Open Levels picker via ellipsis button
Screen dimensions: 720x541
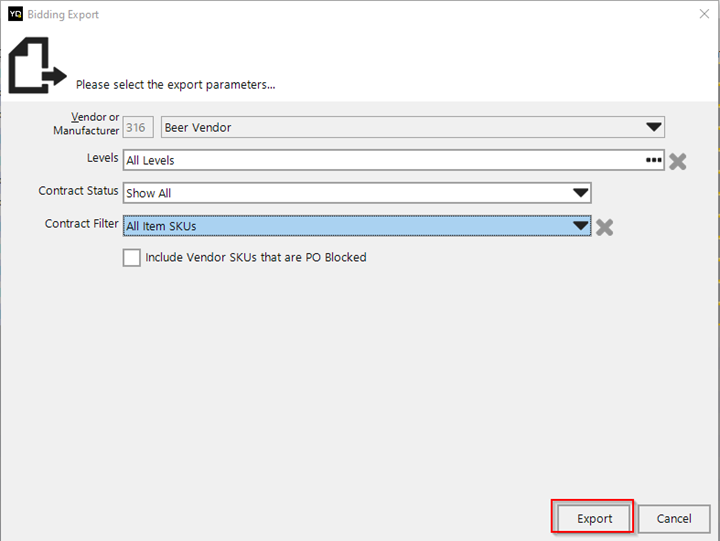(653, 160)
